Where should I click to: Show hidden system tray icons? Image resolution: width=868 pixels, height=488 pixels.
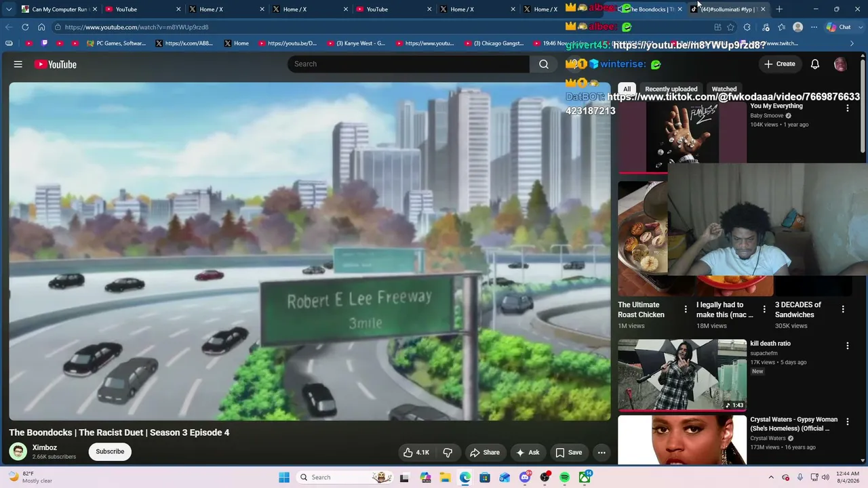[771, 477]
